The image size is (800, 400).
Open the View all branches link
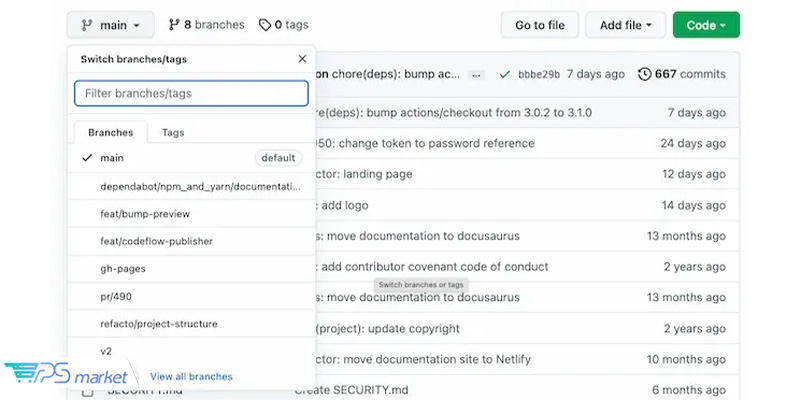point(191,377)
